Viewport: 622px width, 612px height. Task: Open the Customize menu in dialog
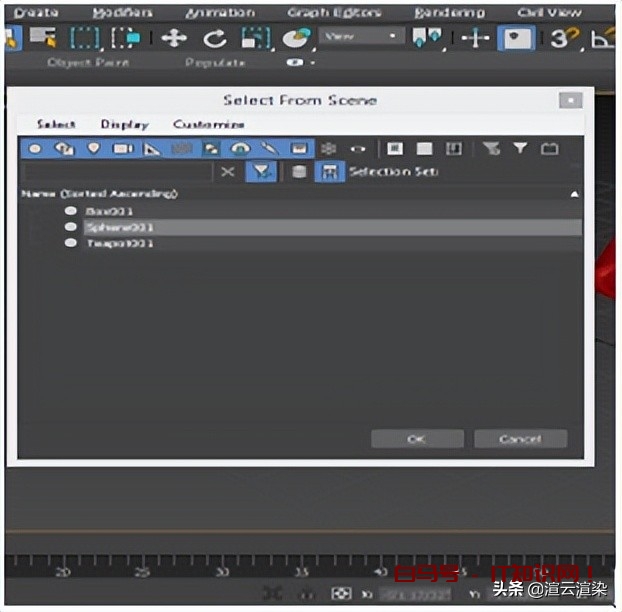coord(208,125)
